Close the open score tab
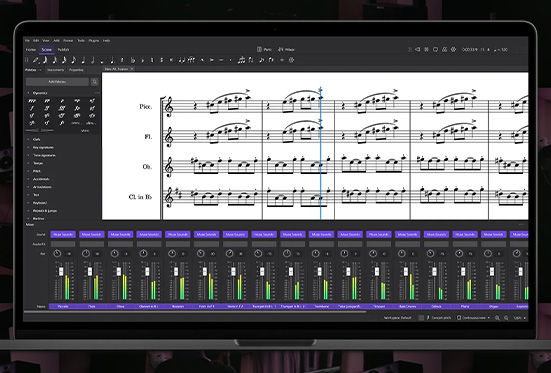This screenshot has height=373, width=551. [132, 69]
